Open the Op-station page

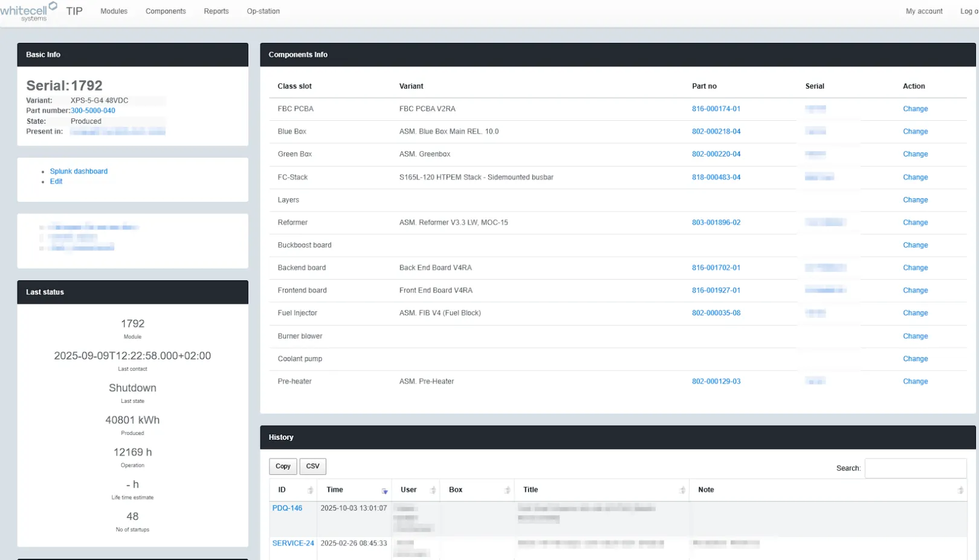(x=263, y=11)
